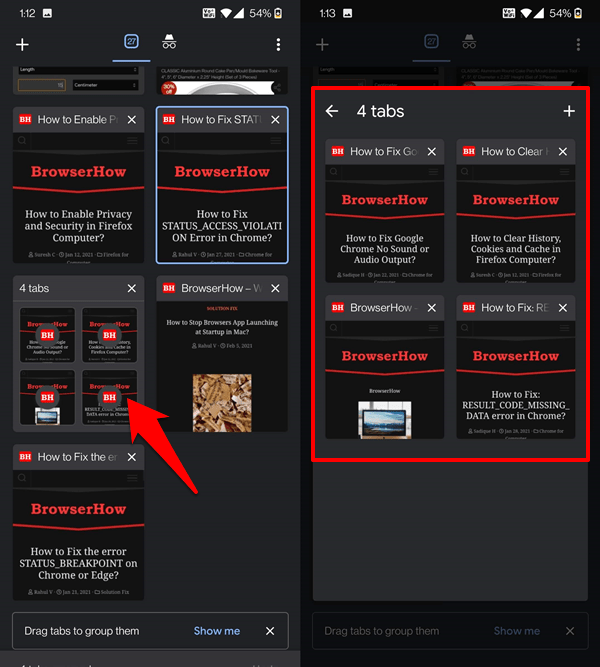The width and height of the screenshot is (600, 667).
Task: Open the Classic Aluminium cake pan tab thumbnail
Action: pyautogui.click(x=222, y=80)
